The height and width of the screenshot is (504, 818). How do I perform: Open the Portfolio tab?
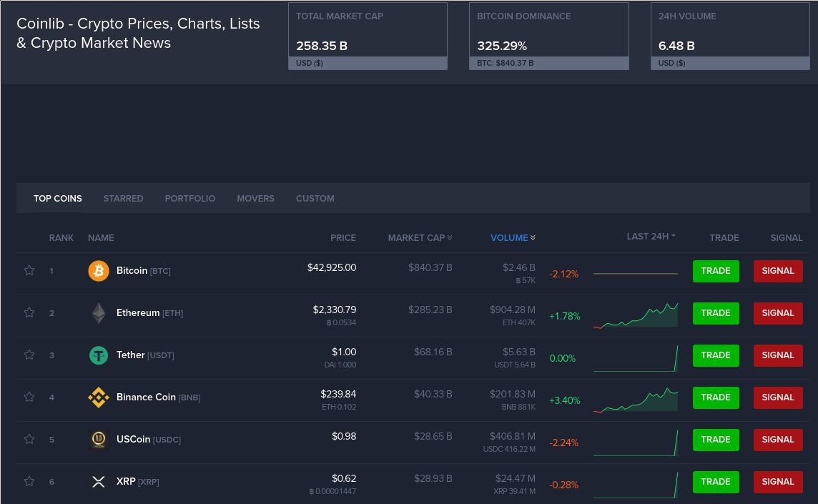coord(190,198)
